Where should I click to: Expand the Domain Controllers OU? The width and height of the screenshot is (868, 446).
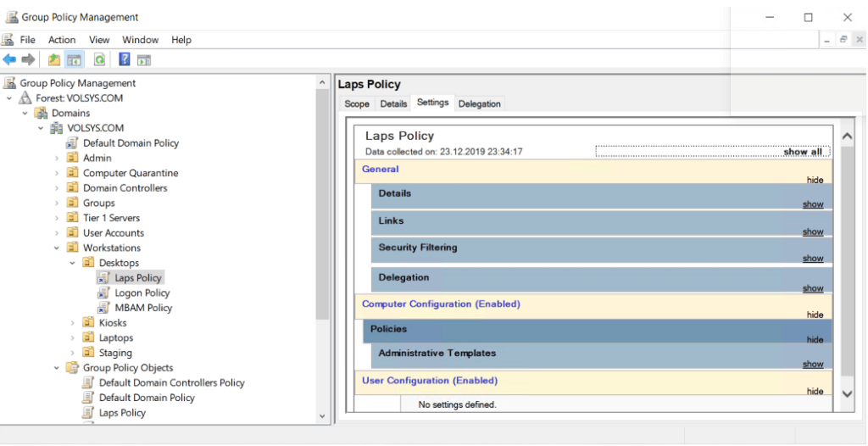(x=58, y=188)
